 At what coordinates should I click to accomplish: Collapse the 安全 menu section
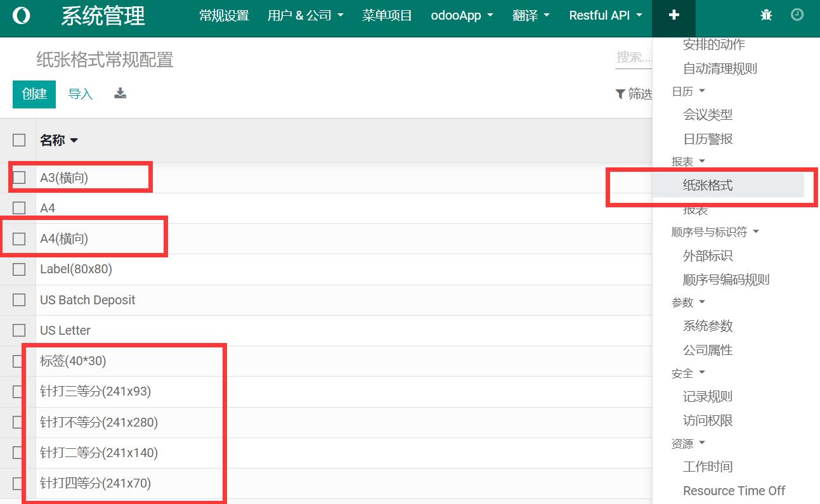[x=688, y=373]
